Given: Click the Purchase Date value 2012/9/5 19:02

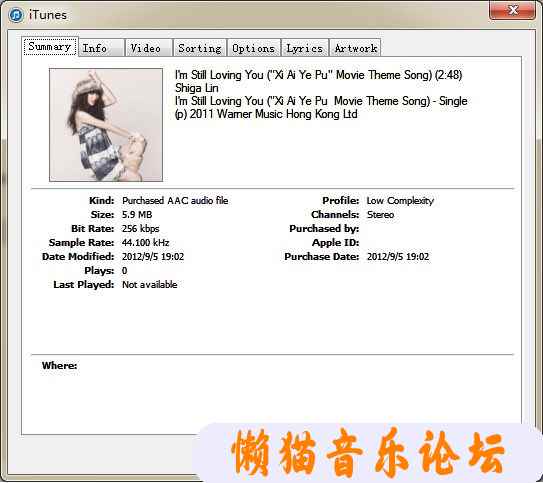Looking at the screenshot, I should click(398, 257).
